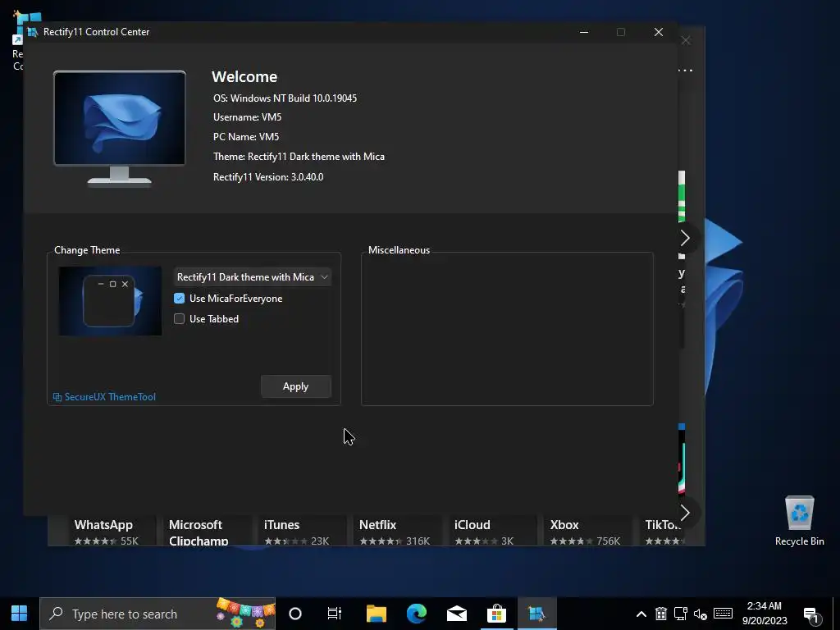840x630 pixels.
Task: Open File Explorer from the taskbar
Action: pyautogui.click(x=376, y=614)
